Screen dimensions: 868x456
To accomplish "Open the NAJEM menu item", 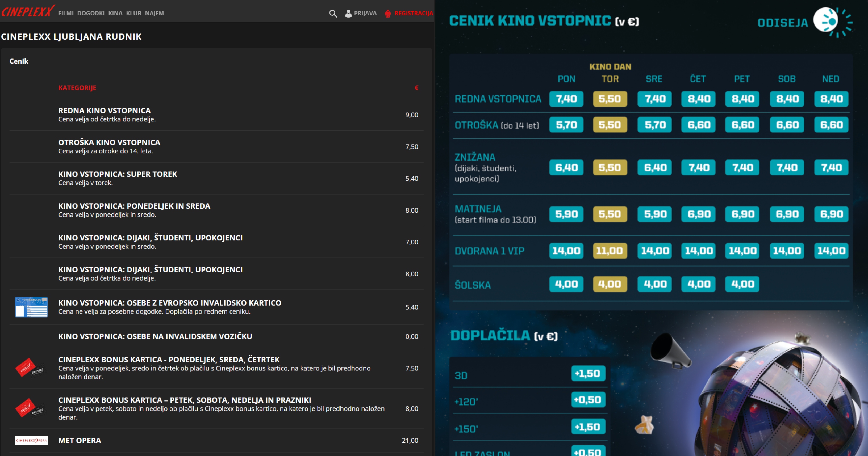I will click(154, 14).
